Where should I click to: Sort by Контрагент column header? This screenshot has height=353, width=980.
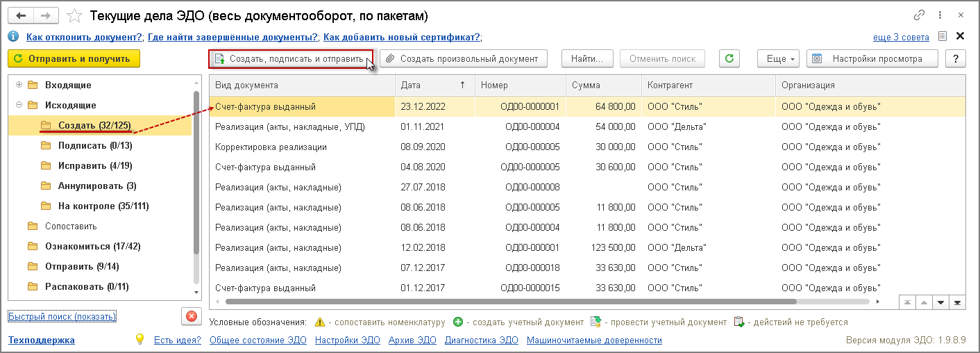708,85
